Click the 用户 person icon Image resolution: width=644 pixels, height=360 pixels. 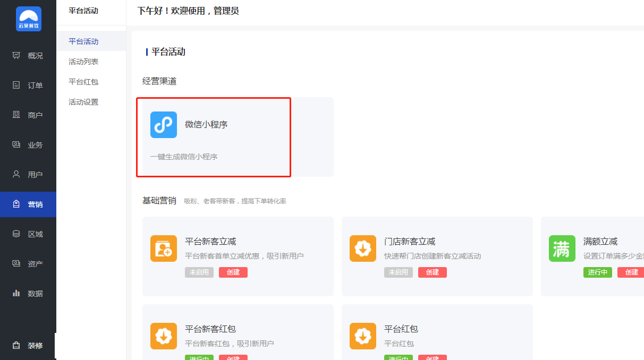point(16,174)
